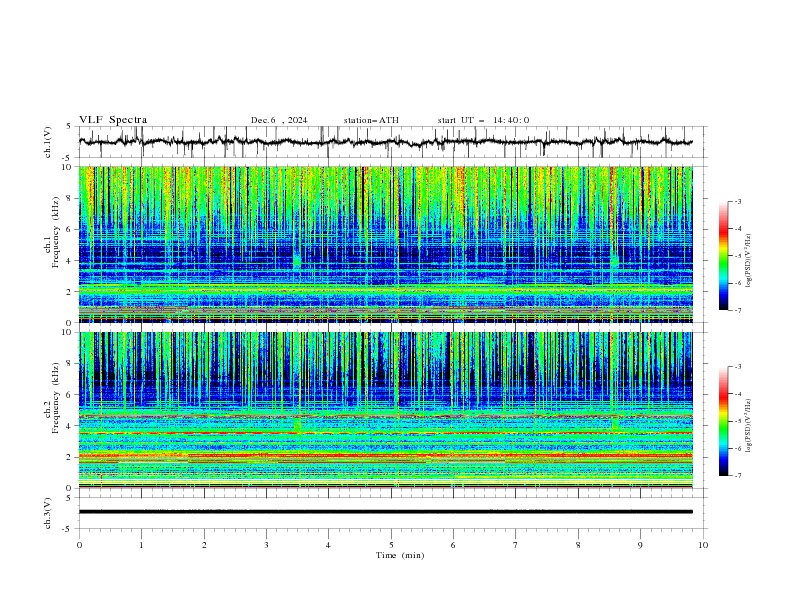
Task: Click the "VLF Spectra" plot title
Action: tap(113, 120)
